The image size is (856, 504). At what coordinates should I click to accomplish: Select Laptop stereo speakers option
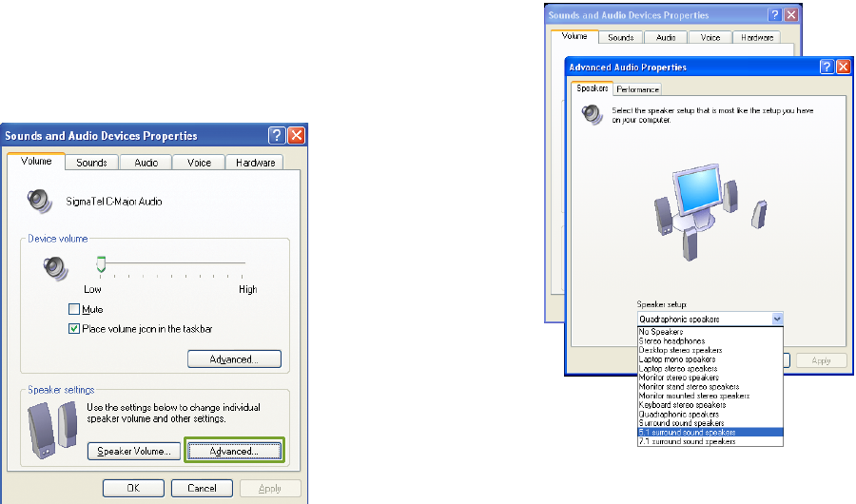(x=710, y=369)
